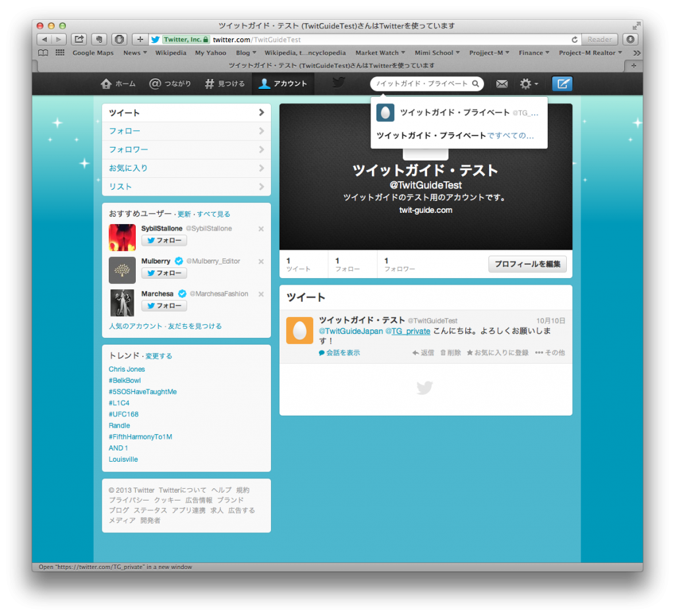Image resolution: width=675 pixels, height=616 pixels.
Task: Click 友だちを見つける link
Action: point(194,326)
